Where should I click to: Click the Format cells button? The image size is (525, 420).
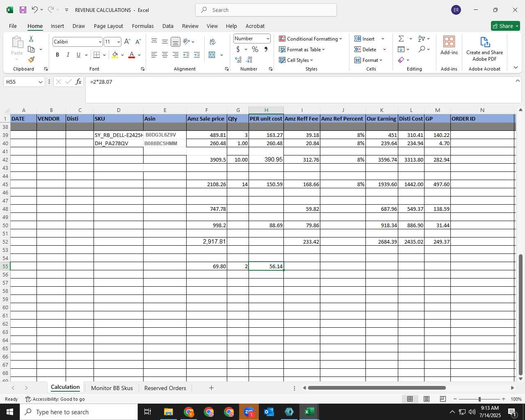pos(368,60)
